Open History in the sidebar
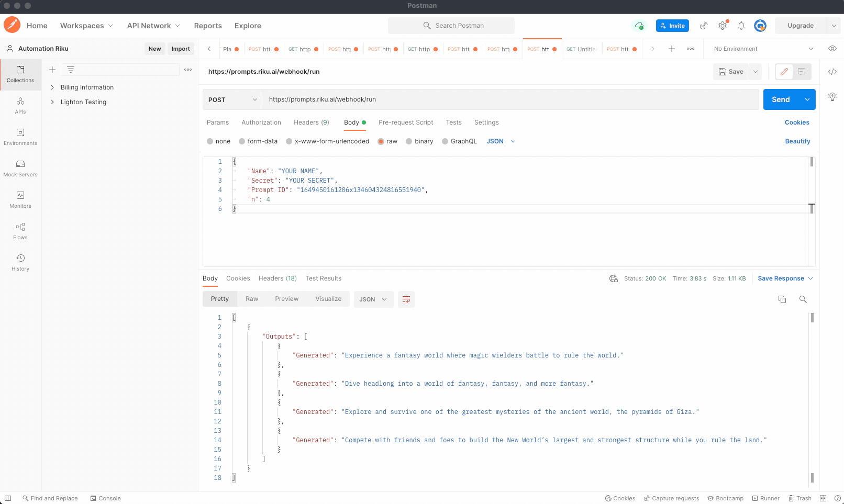This screenshot has width=844, height=504. click(20, 263)
